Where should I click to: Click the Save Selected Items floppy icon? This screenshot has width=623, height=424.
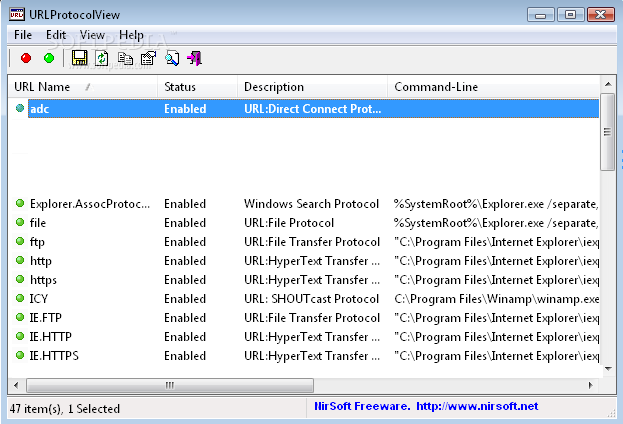point(79,58)
